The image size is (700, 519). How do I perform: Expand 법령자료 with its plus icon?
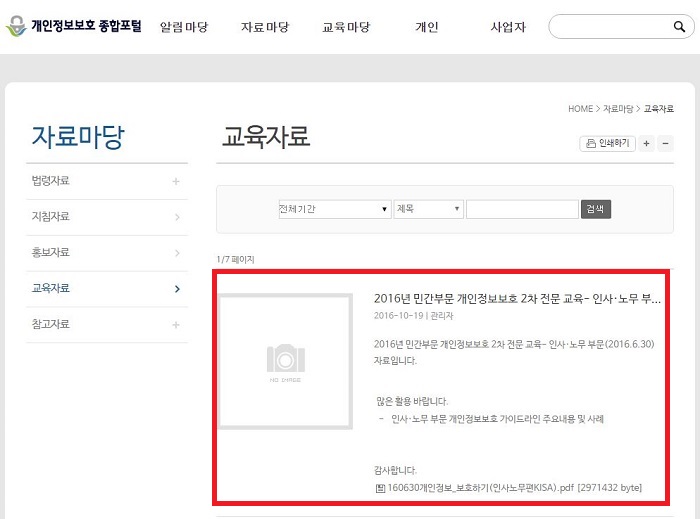[176, 181]
